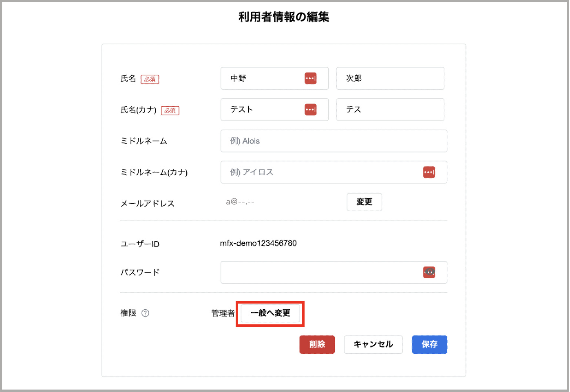This screenshot has height=392, width=570.
Task: Click the 権限 label
Action: [x=128, y=313]
